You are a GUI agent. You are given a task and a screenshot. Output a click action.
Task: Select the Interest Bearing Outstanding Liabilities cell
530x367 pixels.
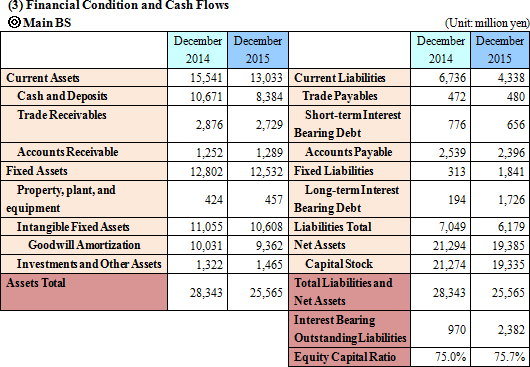(350, 329)
